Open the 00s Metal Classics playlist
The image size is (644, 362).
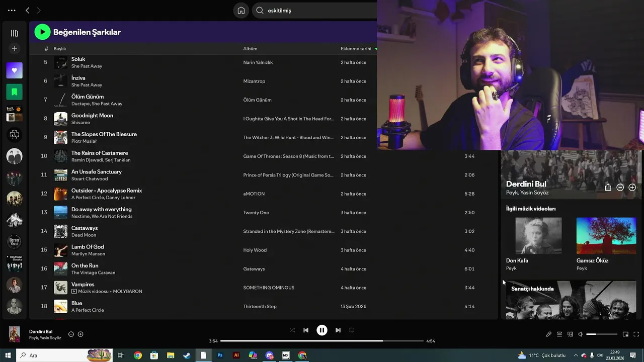pyautogui.click(x=14, y=263)
